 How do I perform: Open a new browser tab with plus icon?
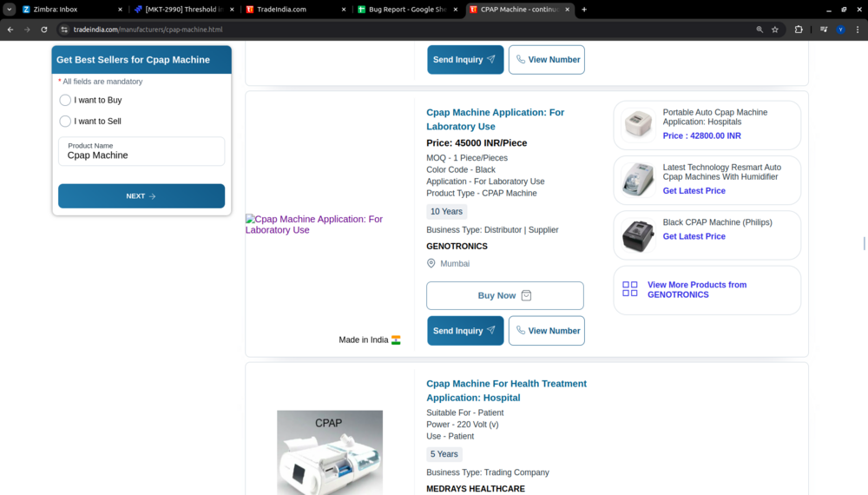click(584, 10)
